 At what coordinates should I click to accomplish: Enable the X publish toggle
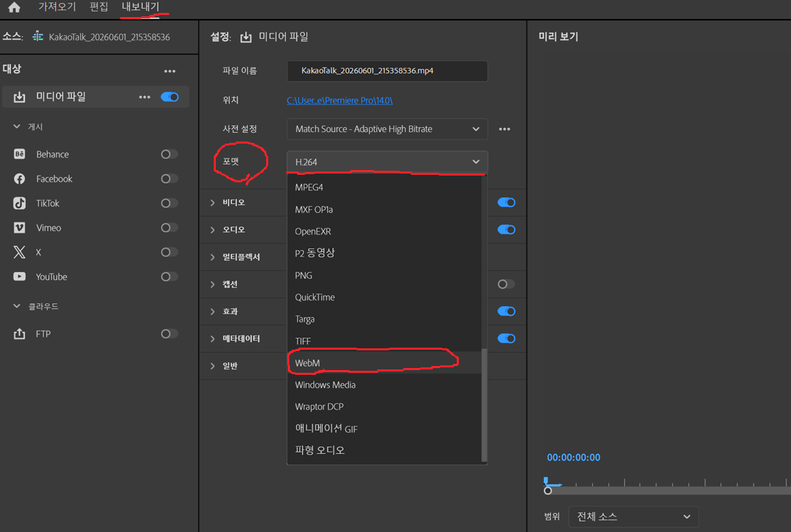coord(169,252)
